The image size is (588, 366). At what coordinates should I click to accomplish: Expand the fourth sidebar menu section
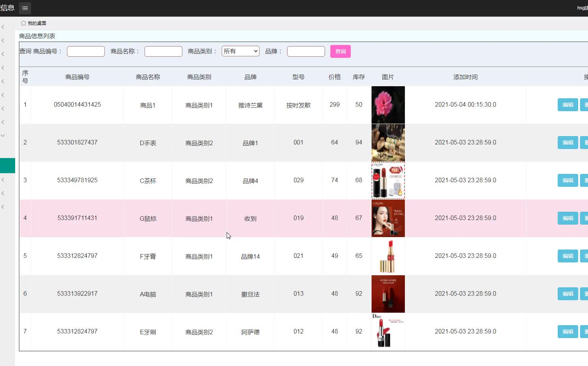click(3, 68)
